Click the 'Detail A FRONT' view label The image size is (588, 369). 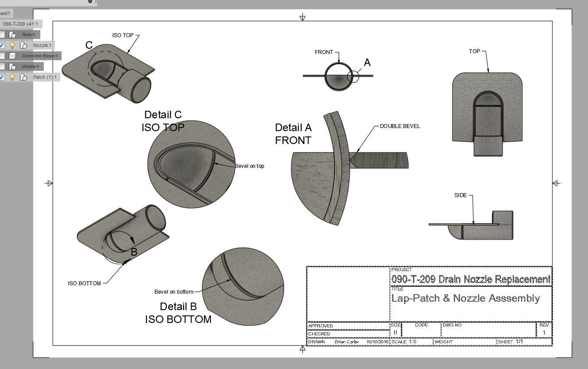click(293, 134)
